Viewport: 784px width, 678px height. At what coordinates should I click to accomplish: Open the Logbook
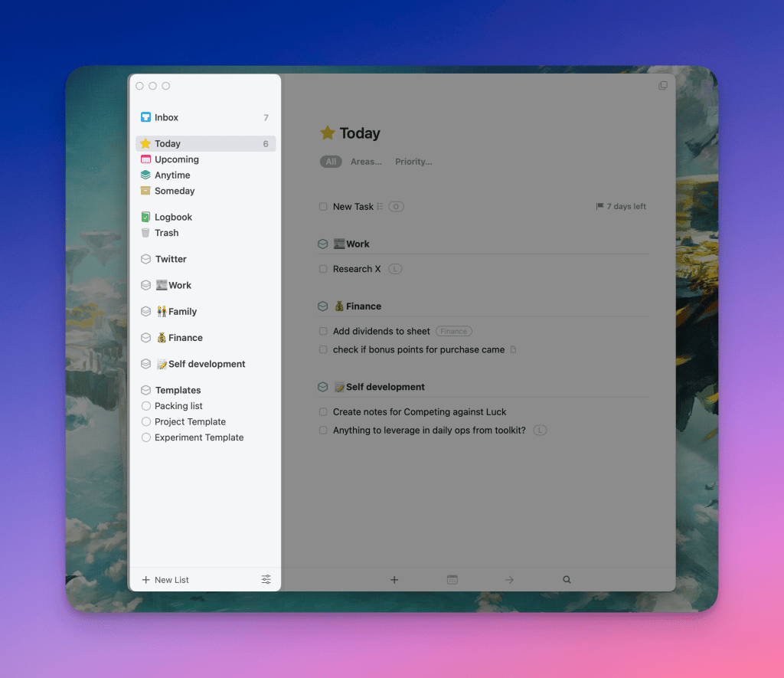(173, 217)
